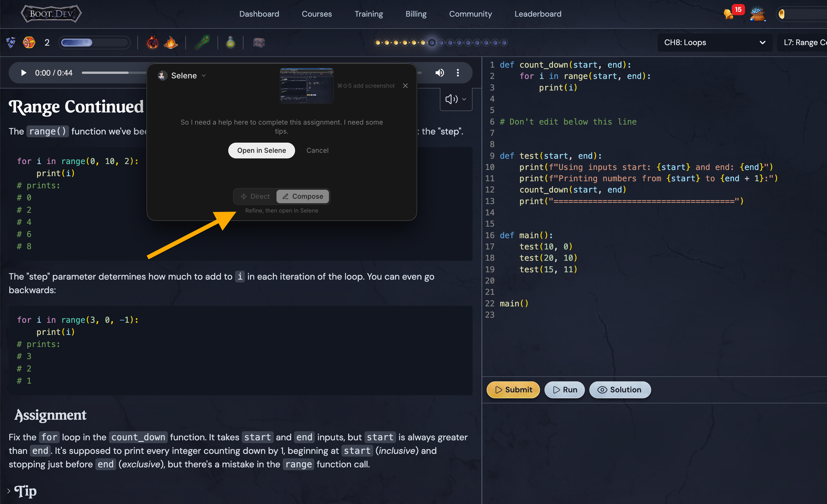
Task: Click the Selene avatar icon
Action: point(162,75)
